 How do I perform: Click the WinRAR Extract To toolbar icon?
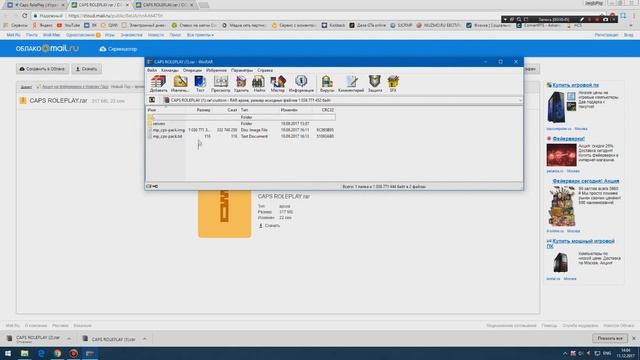(180, 84)
